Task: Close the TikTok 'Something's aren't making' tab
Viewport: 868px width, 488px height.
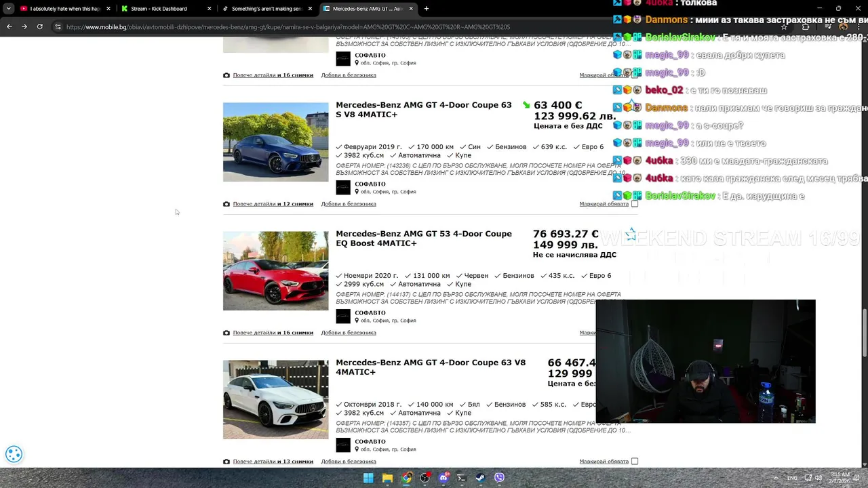Action: 311,9
